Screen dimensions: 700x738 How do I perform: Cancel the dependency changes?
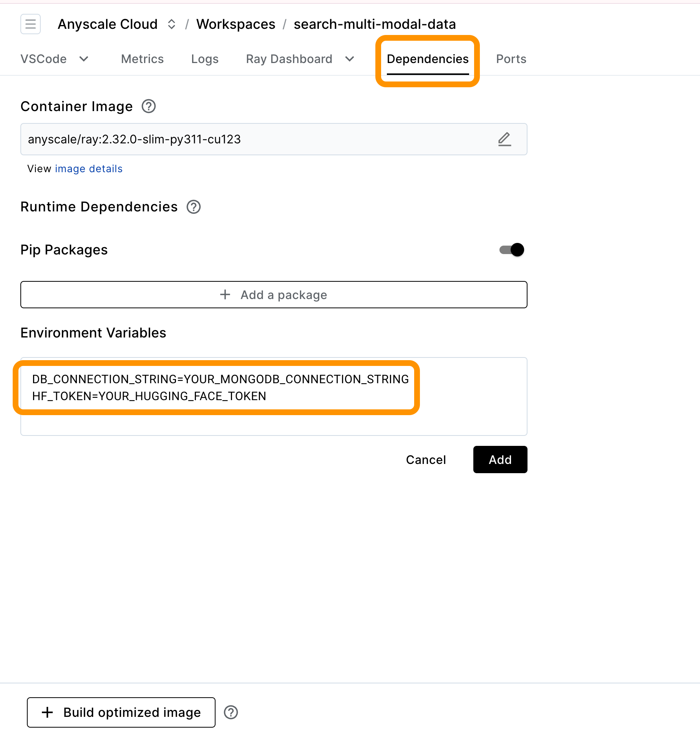pyautogui.click(x=426, y=459)
